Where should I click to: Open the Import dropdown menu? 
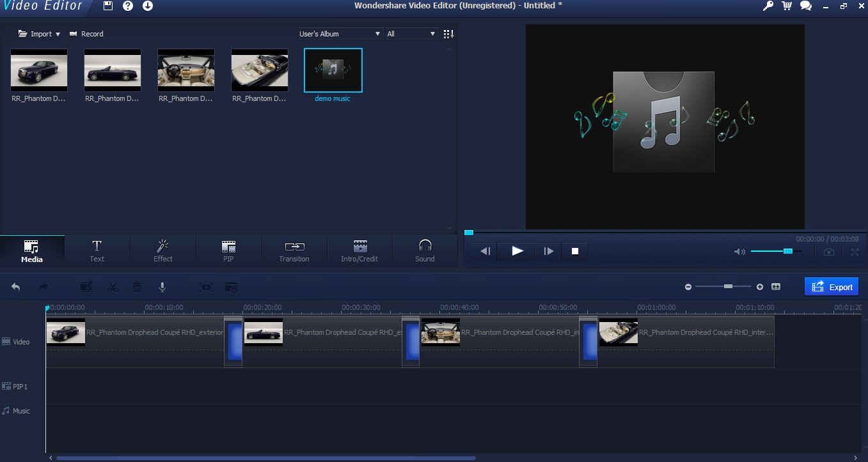39,34
